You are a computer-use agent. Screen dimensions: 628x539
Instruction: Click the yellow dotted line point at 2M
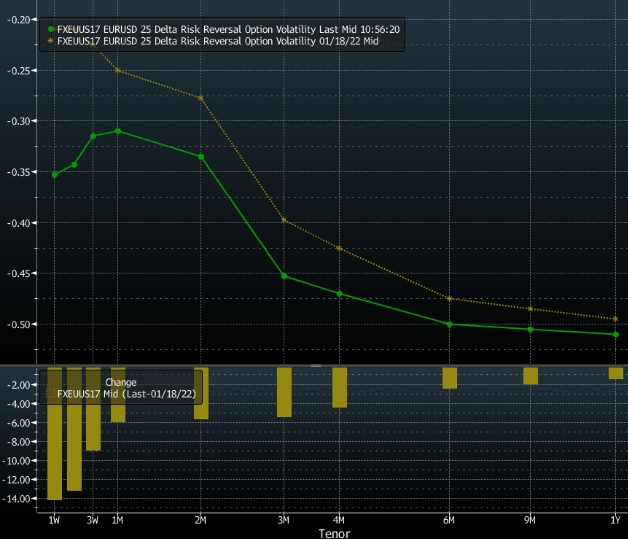(x=201, y=98)
